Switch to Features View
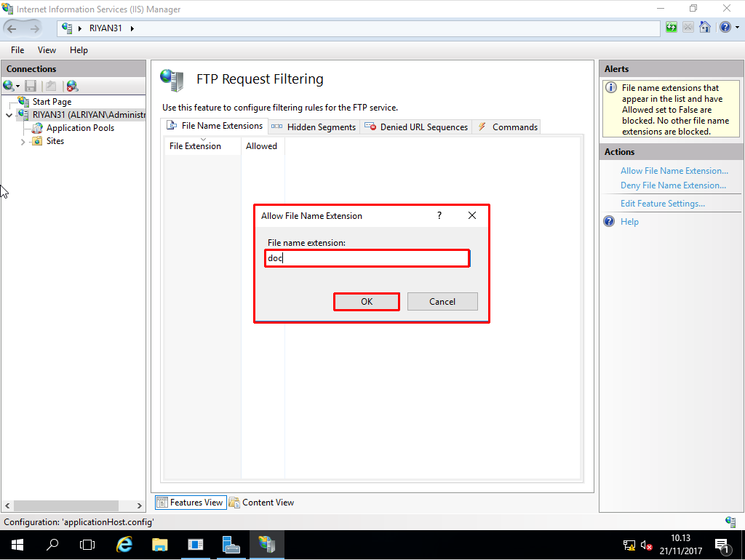745x560 pixels. coord(191,503)
